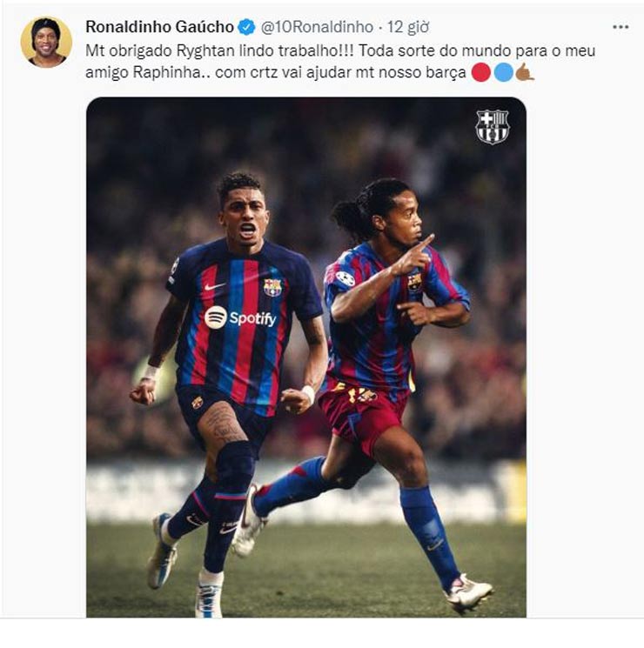Open the Ronaldinho Gaúcho display name

(x=159, y=27)
